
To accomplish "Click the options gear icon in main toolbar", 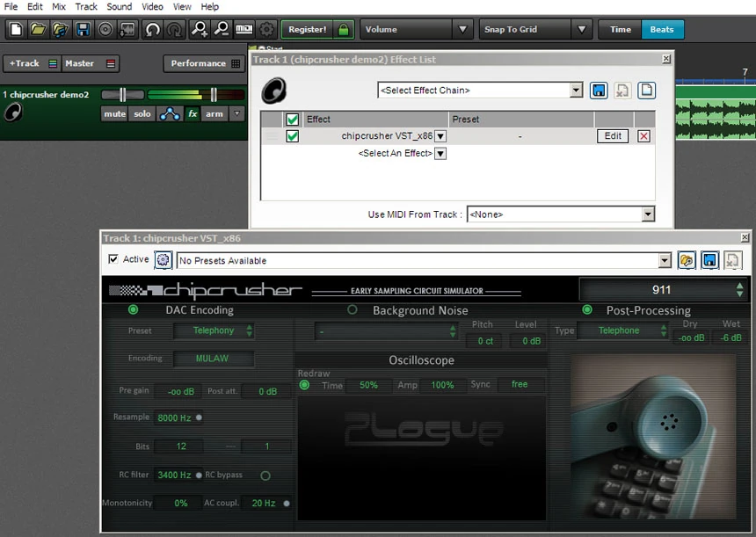I will point(266,29).
